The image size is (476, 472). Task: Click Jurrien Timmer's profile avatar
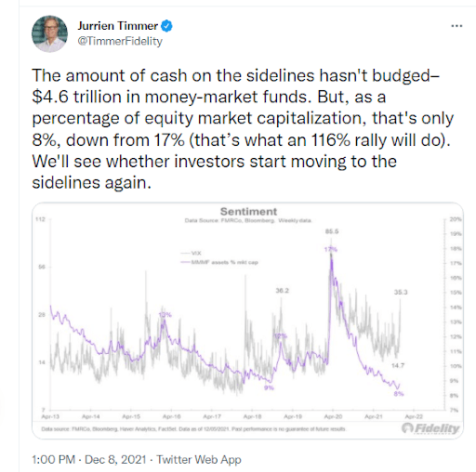(49, 33)
